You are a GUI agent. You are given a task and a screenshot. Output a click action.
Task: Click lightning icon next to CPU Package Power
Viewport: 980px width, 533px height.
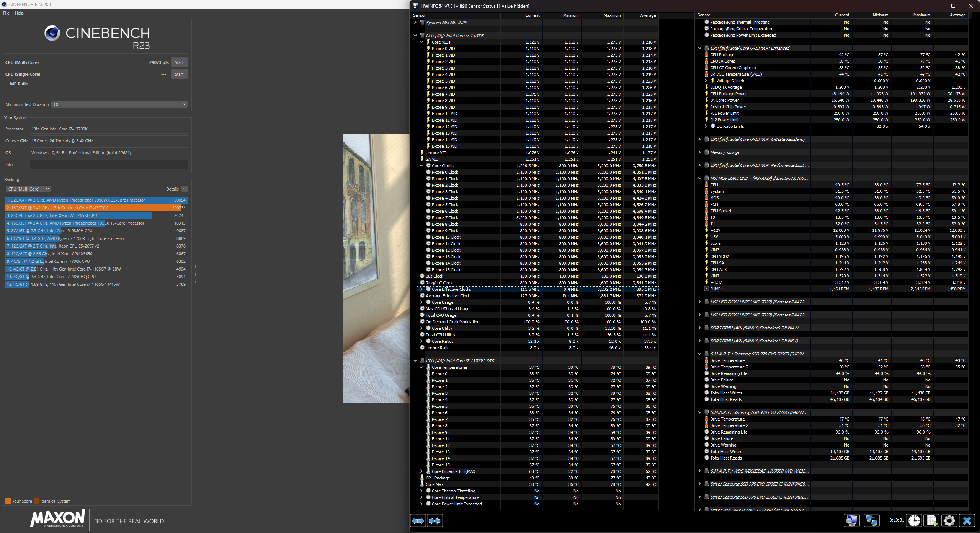tap(706, 94)
